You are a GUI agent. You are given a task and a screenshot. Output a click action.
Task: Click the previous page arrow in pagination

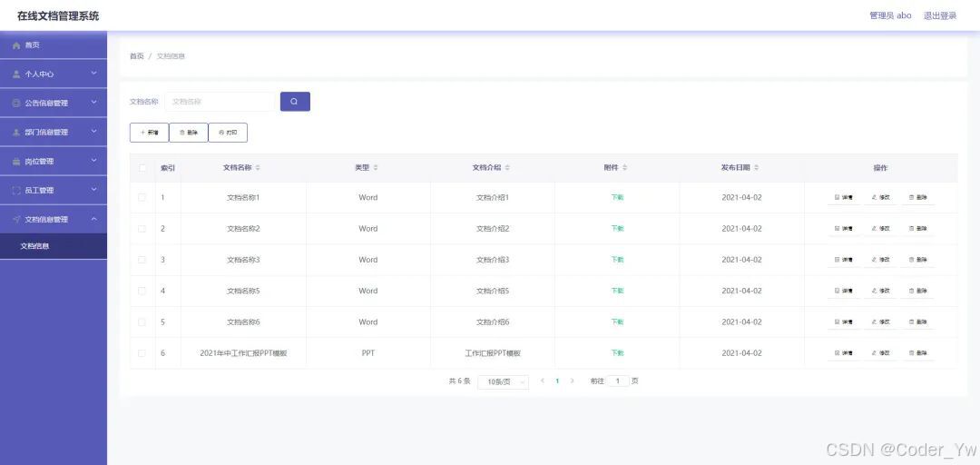[543, 381]
